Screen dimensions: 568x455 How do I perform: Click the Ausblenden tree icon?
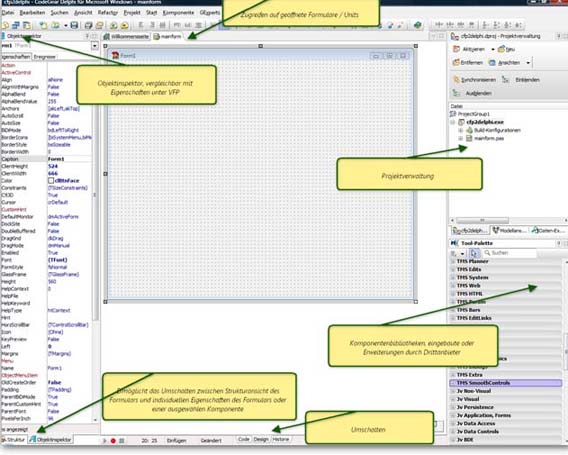(456, 93)
